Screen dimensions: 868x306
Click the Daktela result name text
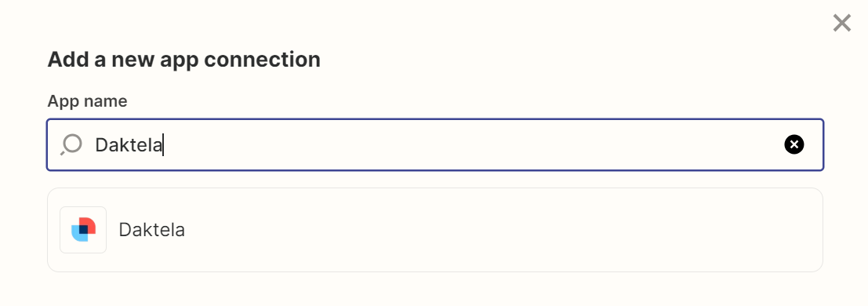pos(151,229)
